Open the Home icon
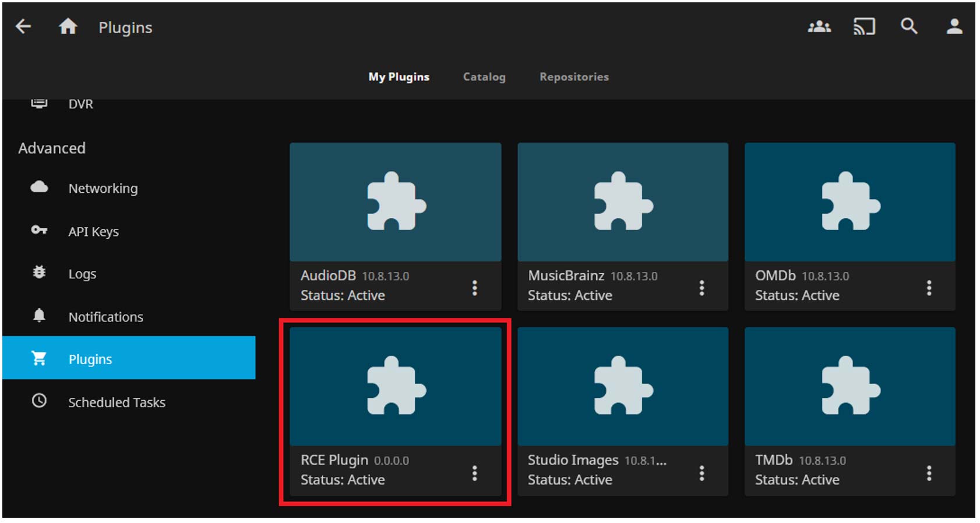Screen dimensions: 980x523 pyautogui.click(x=68, y=26)
